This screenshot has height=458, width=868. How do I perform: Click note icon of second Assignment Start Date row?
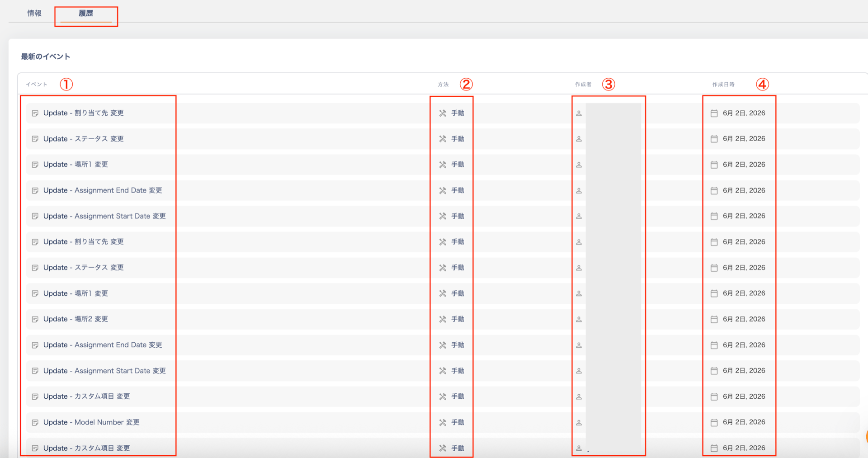[35, 371]
